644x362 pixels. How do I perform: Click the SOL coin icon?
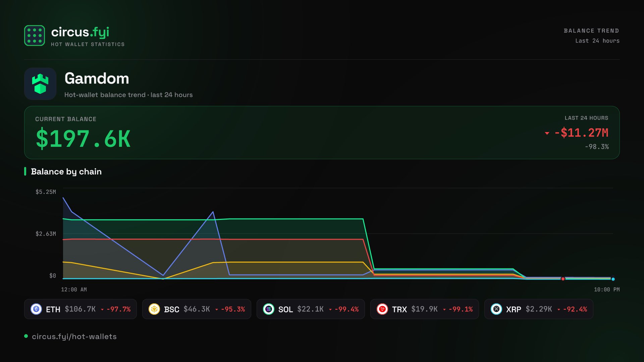coord(269,309)
